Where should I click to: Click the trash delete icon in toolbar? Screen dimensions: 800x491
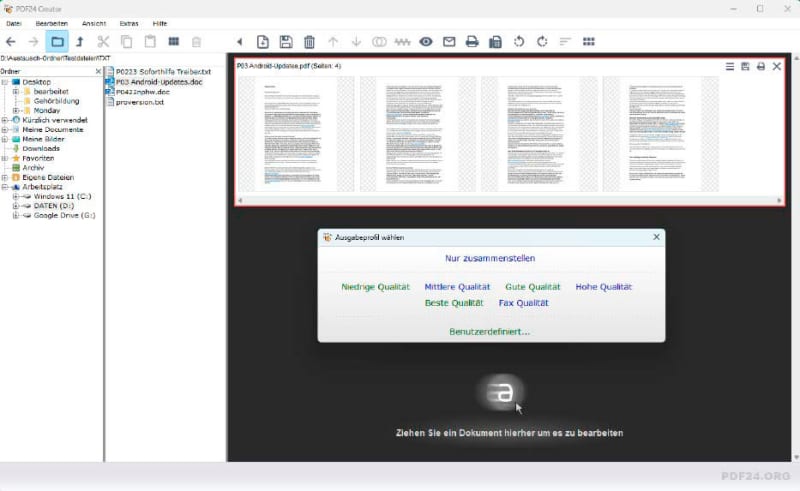[309, 42]
